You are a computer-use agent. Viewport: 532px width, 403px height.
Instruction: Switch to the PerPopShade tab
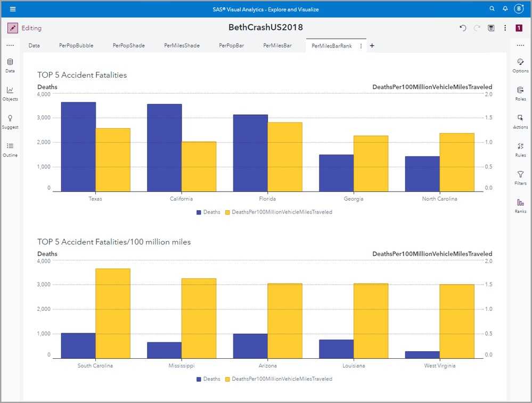[x=128, y=45]
